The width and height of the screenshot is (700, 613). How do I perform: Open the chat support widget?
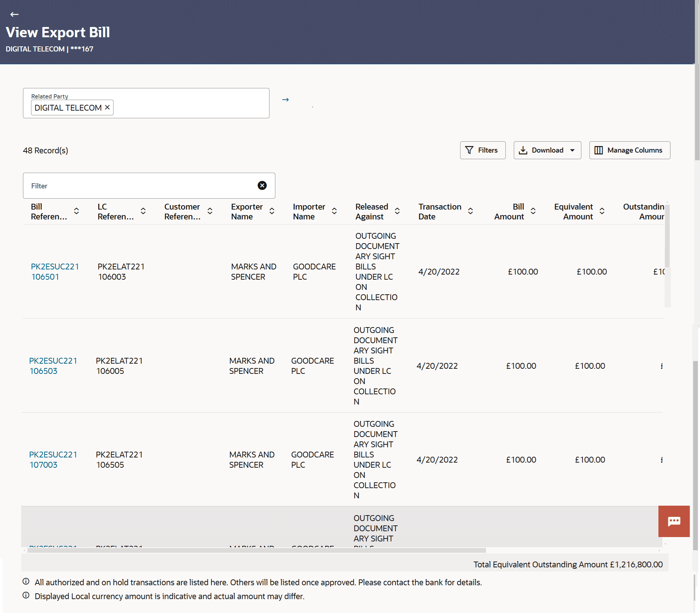point(673,521)
